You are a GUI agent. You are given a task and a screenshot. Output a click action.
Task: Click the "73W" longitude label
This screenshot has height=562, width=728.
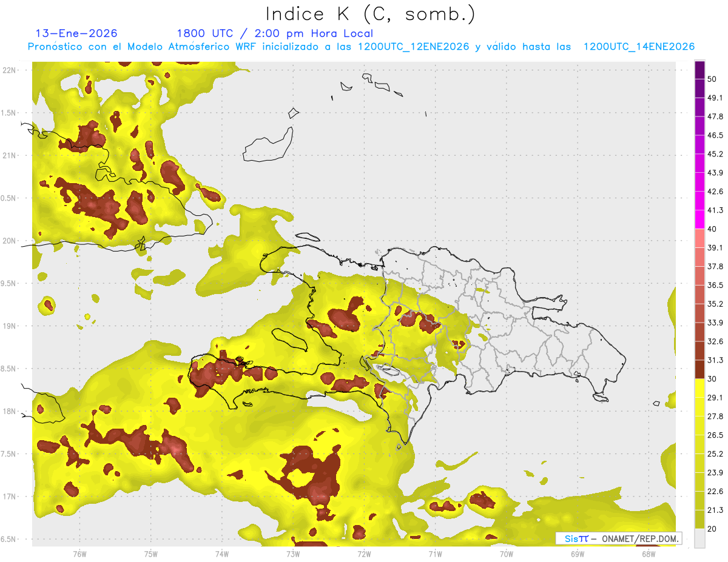[293, 554]
